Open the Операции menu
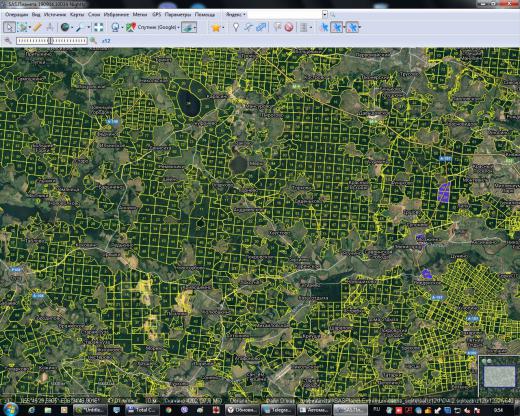 pos(16,14)
